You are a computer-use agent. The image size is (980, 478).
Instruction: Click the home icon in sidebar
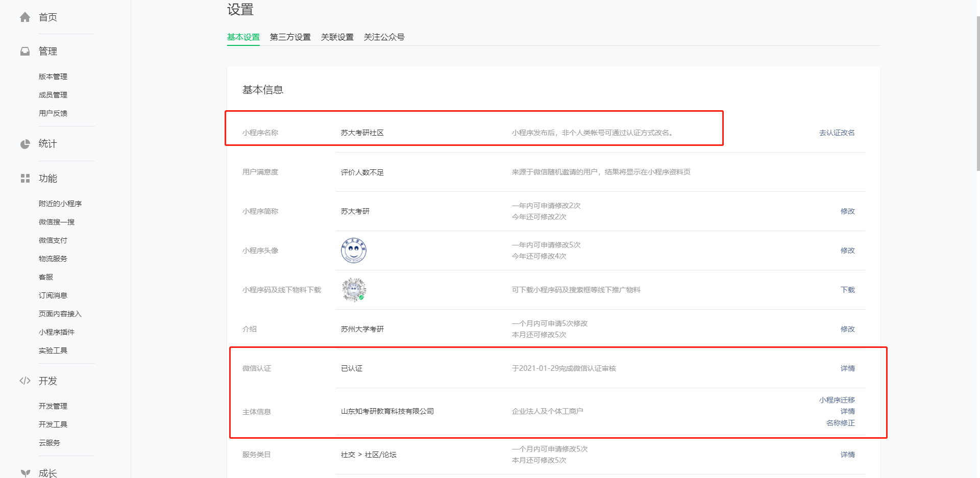coord(25,17)
